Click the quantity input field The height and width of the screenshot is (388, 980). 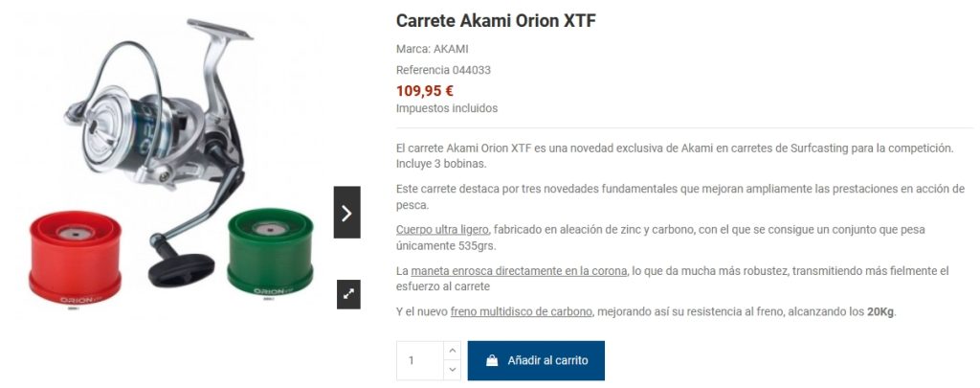420,360
